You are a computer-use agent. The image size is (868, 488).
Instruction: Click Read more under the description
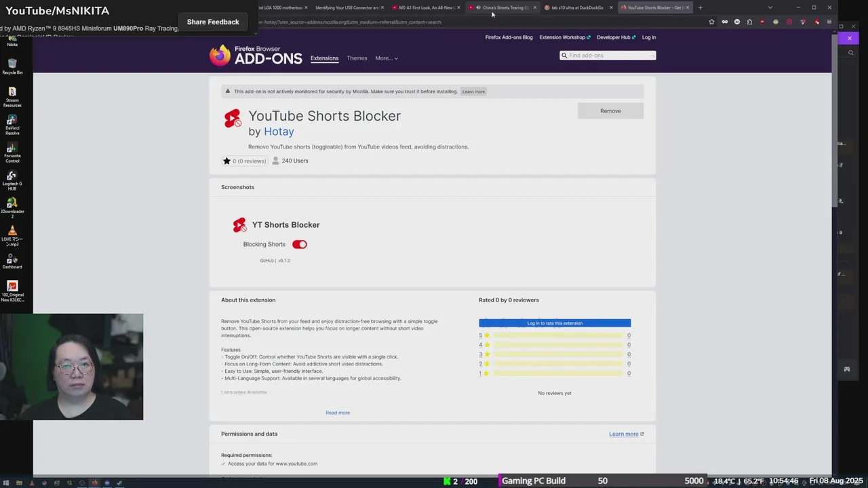tap(338, 413)
